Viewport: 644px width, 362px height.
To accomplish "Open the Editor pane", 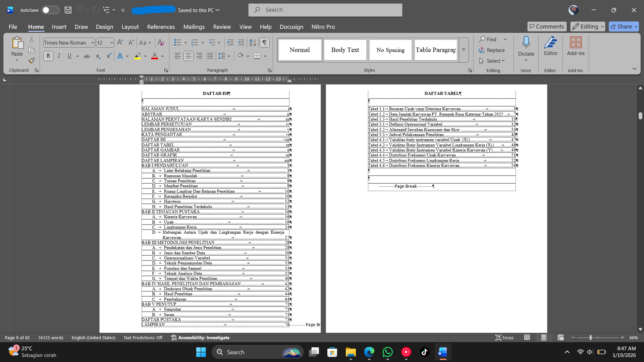I will pos(550,47).
